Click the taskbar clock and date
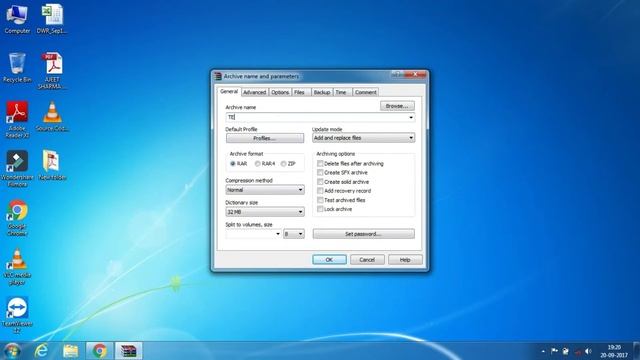Image resolution: width=640 pixels, height=360 pixels. click(x=614, y=351)
